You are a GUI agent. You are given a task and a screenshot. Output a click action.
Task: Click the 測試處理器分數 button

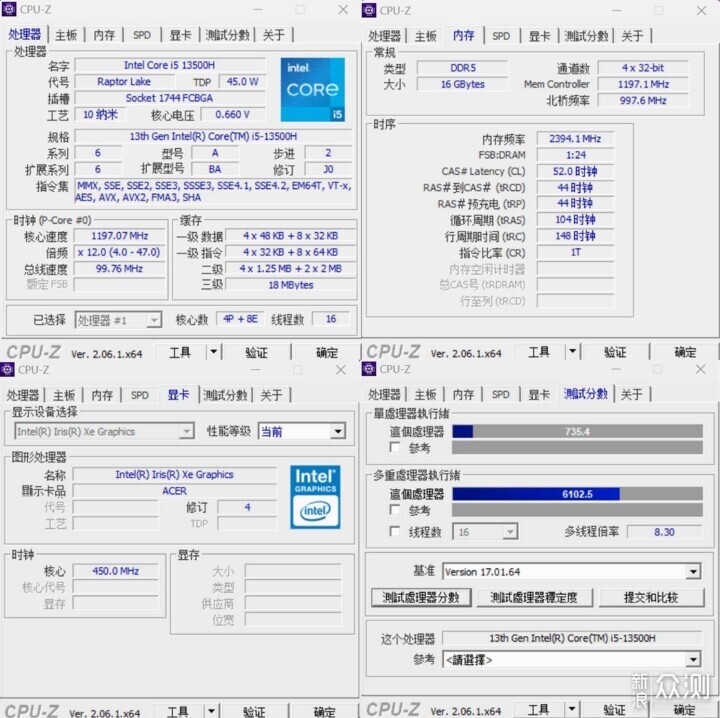pos(421,597)
